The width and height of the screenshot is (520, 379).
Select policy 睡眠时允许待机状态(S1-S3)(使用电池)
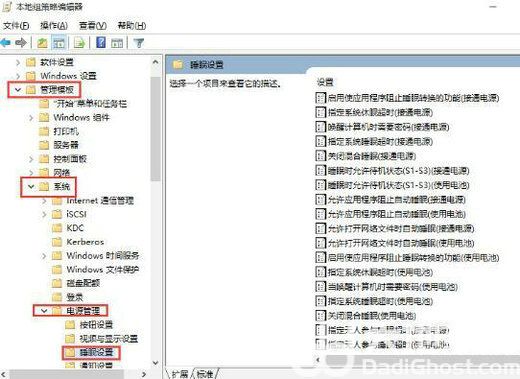[392, 185]
